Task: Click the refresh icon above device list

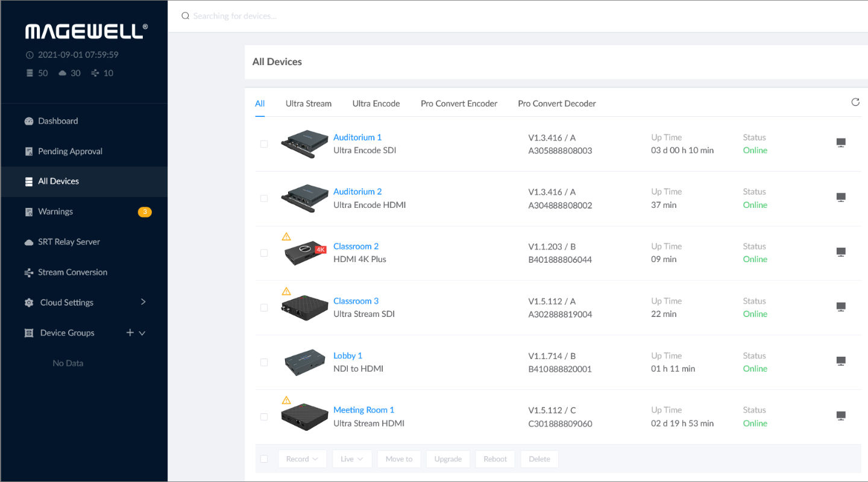Action: [x=855, y=102]
